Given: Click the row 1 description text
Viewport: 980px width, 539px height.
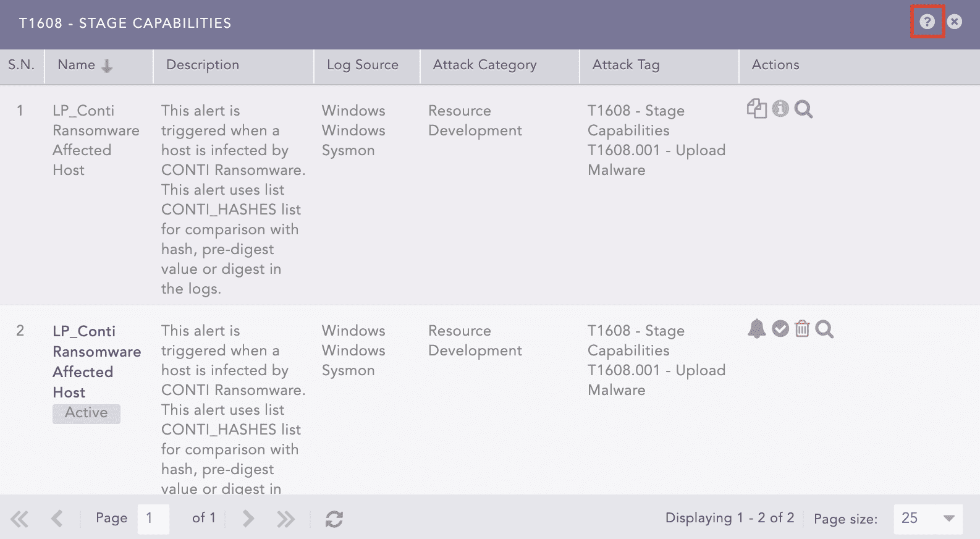Looking at the screenshot, I should [234, 200].
